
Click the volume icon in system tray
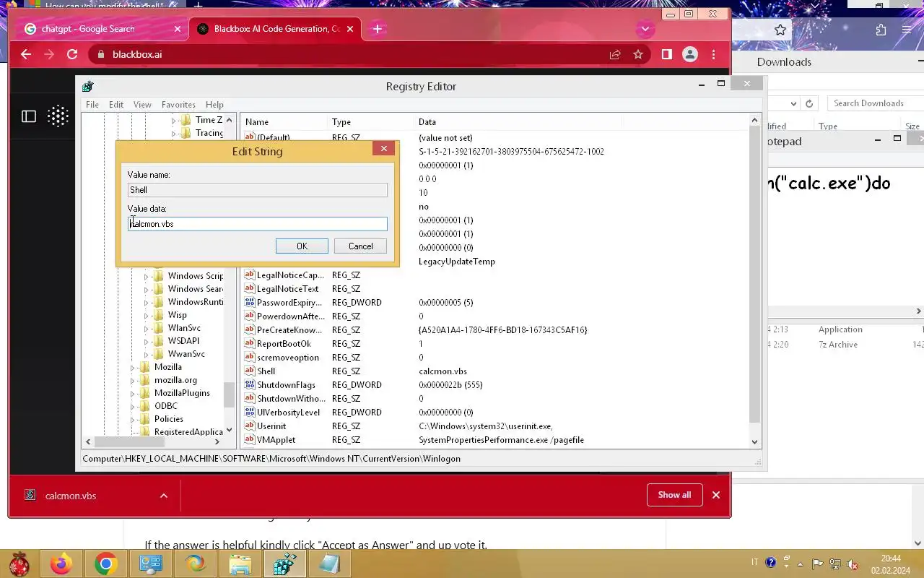[853, 564]
